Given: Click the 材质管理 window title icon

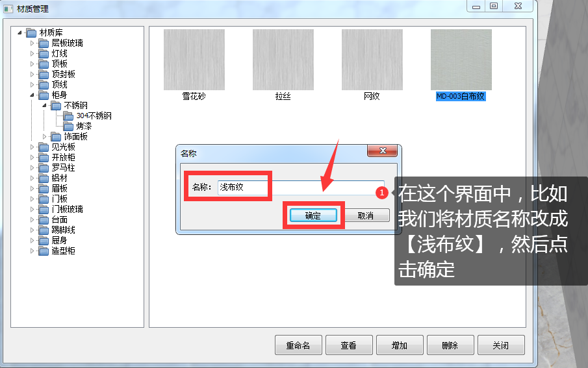Looking at the screenshot, I should (8, 8).
